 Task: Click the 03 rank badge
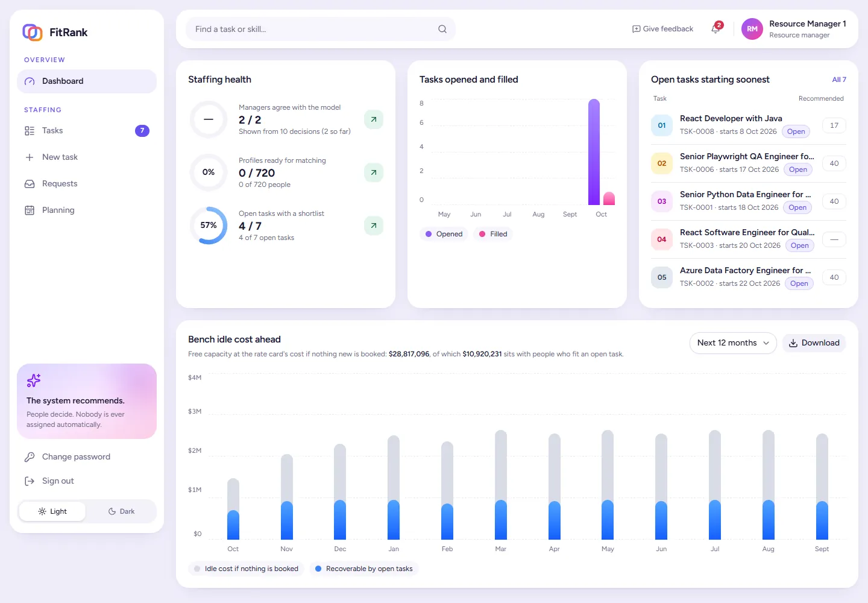point(662,201)
